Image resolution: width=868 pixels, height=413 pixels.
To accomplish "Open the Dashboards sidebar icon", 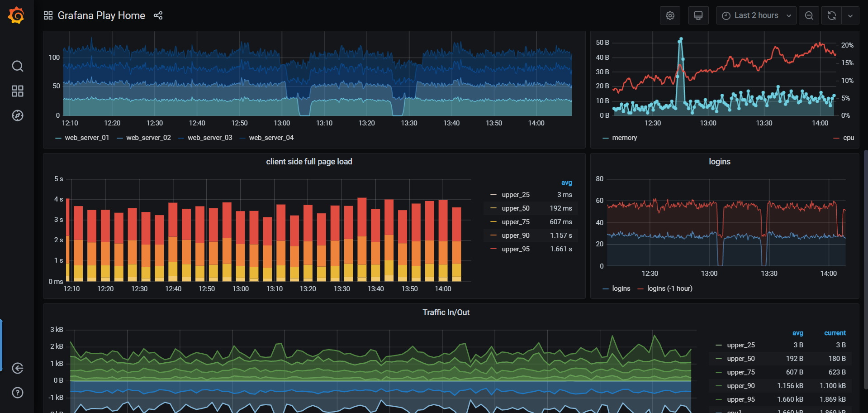I will tap(17, 91).
